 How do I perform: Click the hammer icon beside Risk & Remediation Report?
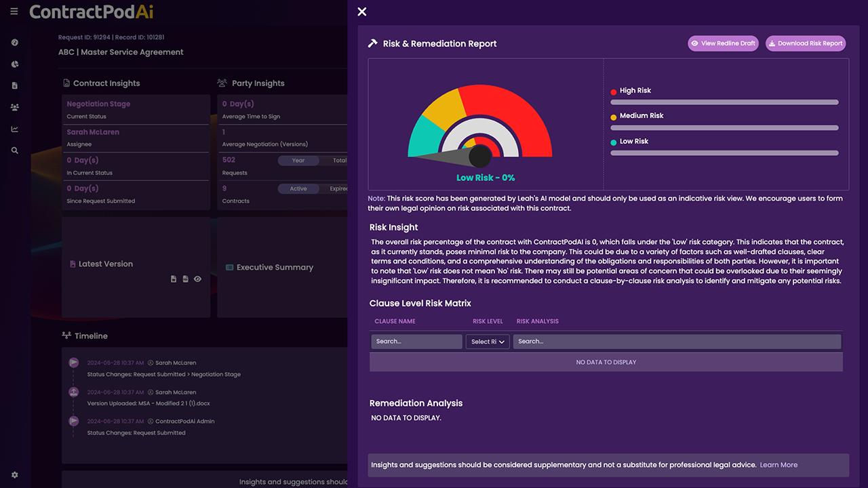[x=372, y=43]
